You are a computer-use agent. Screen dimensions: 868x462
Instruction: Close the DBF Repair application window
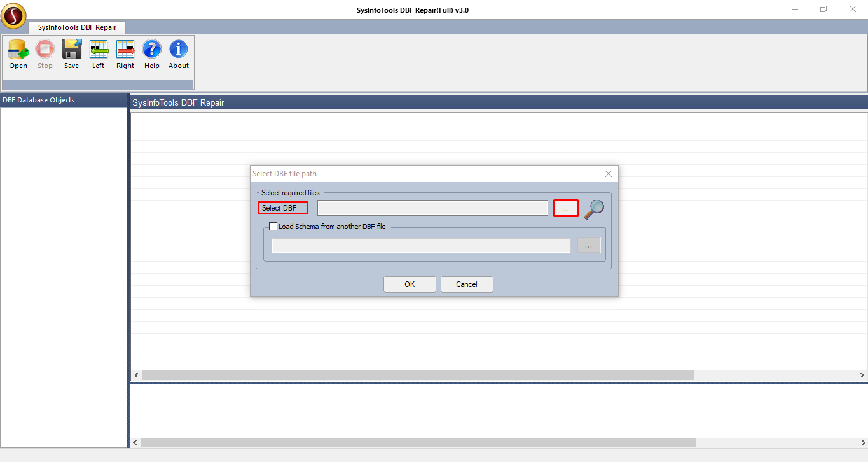pos(853,9)
